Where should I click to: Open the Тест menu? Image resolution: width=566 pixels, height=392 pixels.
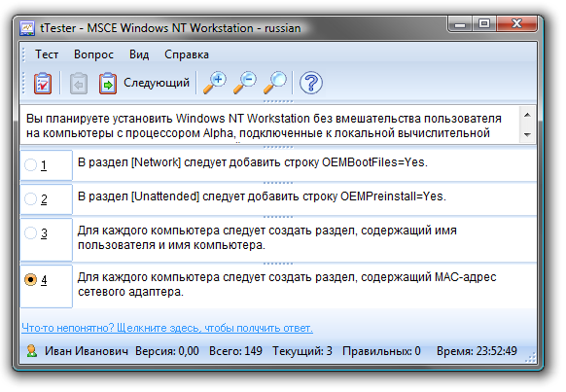pyautogui.click(x=47, y=54)
